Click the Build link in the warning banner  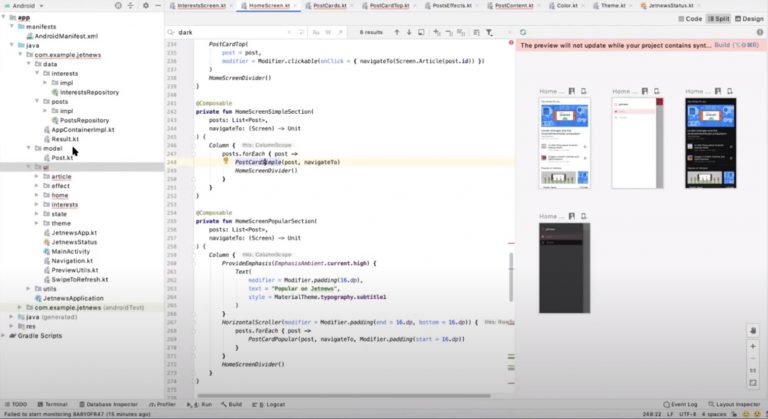(x=721, y=46)
